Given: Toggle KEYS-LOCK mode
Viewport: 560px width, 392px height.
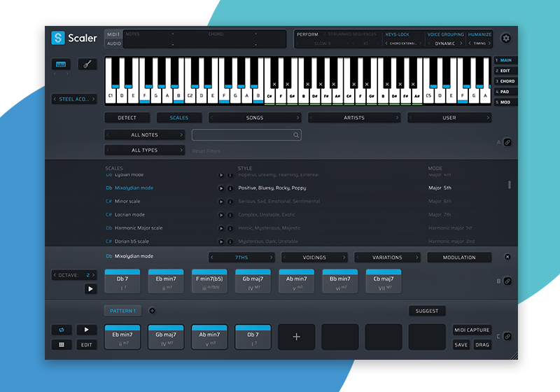Looking at the screenshot, I should tap(397, 34).
